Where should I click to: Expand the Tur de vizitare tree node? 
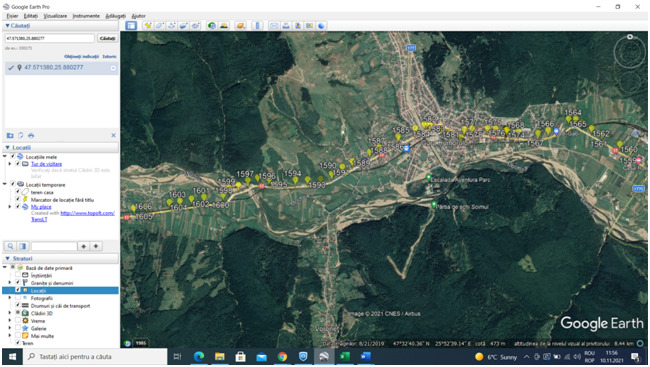[10, 164]
